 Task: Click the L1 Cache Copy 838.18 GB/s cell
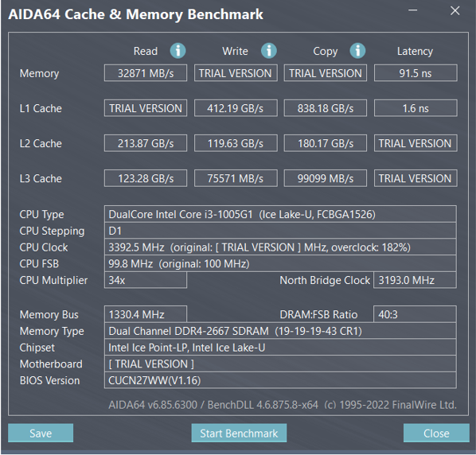326,108
